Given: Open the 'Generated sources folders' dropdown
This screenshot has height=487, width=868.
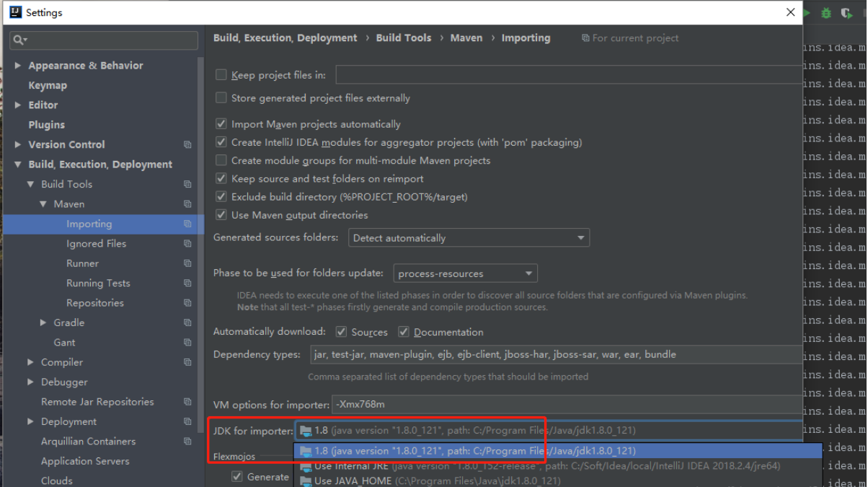Looking at the screenshot, I should tap(469, 238).
